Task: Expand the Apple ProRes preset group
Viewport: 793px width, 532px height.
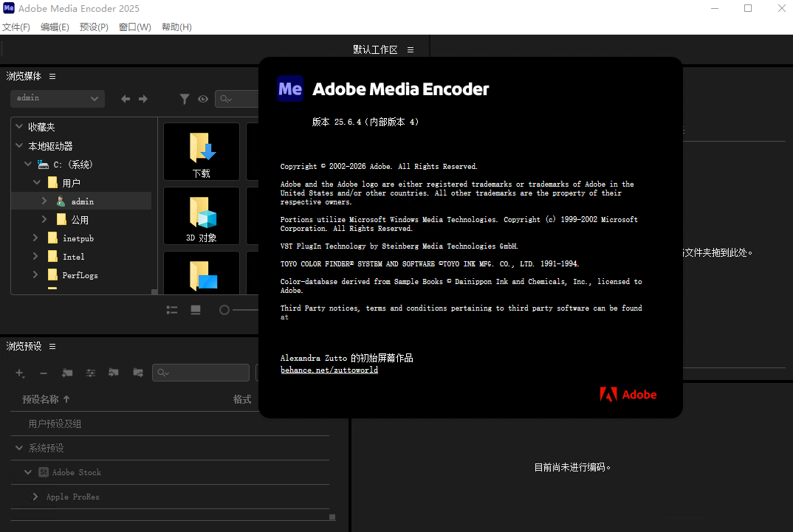Action: [35, 496]
